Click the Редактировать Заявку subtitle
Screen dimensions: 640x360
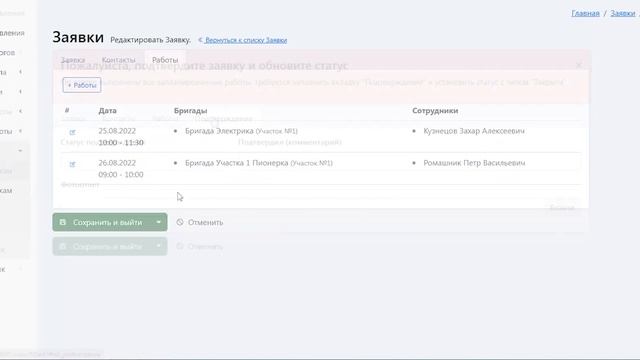151,40
